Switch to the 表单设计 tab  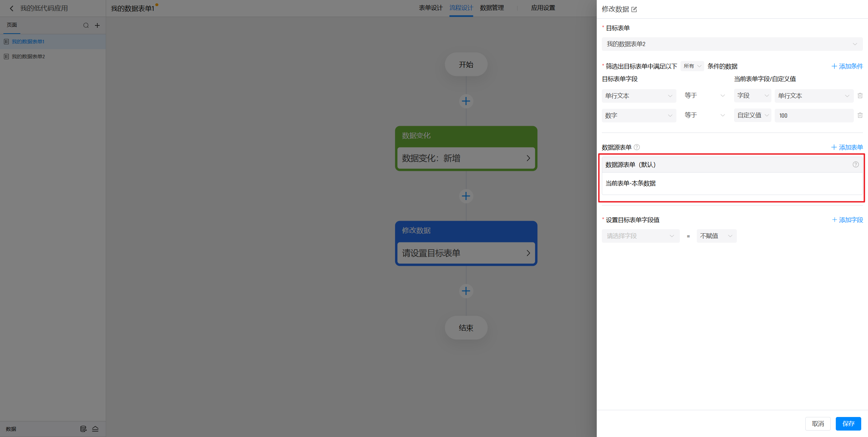pyautogui.click(x=431, y=8)
